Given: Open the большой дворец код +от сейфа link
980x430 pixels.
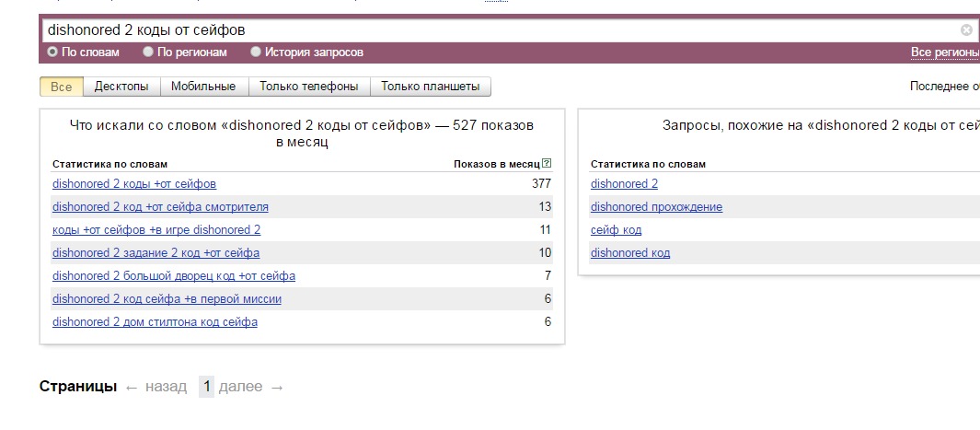Looking at the screenshot, I should [174, 276].
